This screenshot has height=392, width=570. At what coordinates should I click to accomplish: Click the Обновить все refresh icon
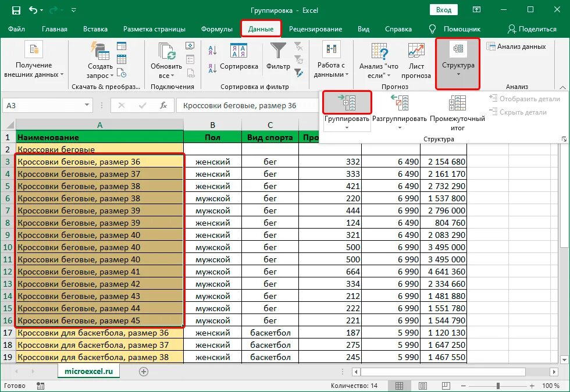166,51
